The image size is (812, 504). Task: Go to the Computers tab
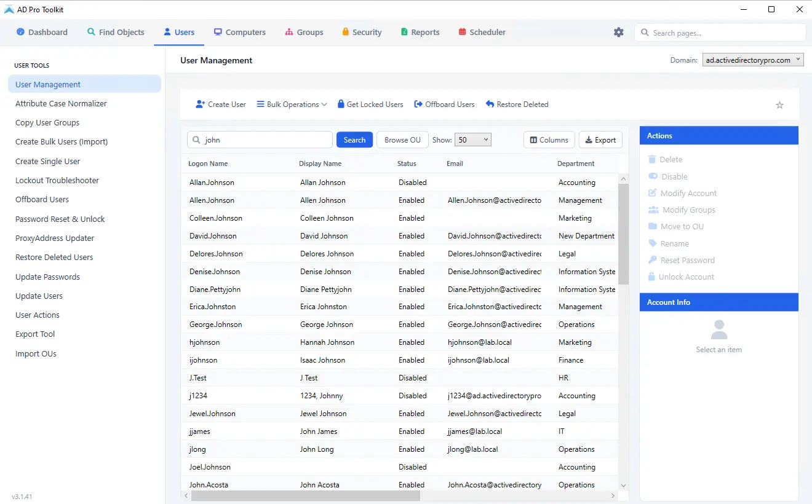coord(240,32)
